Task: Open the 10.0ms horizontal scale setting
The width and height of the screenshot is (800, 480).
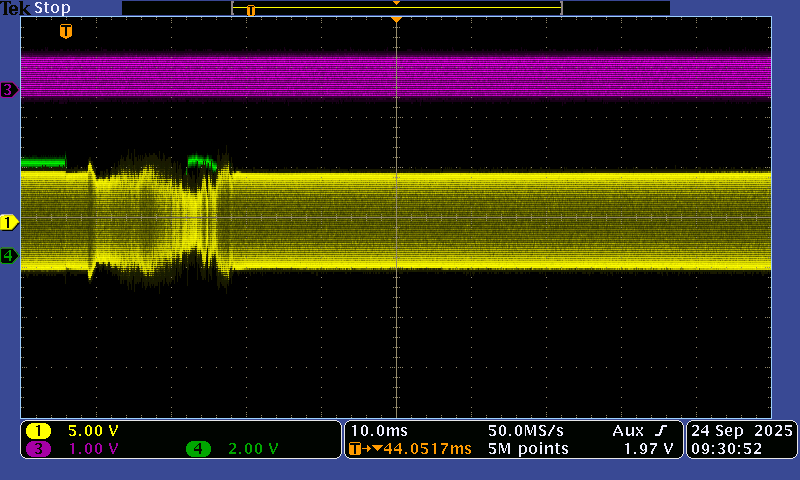Action: click(372, 430)
